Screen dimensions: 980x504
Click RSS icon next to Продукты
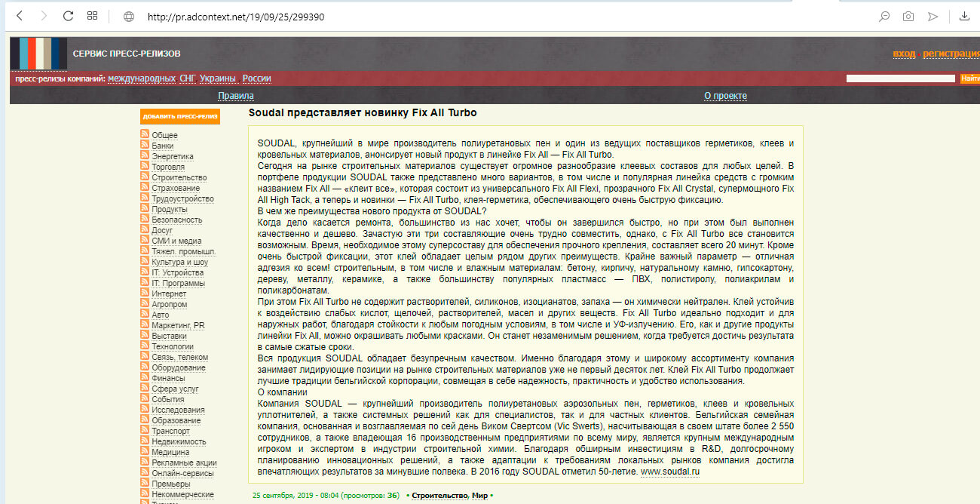point(145,209)
